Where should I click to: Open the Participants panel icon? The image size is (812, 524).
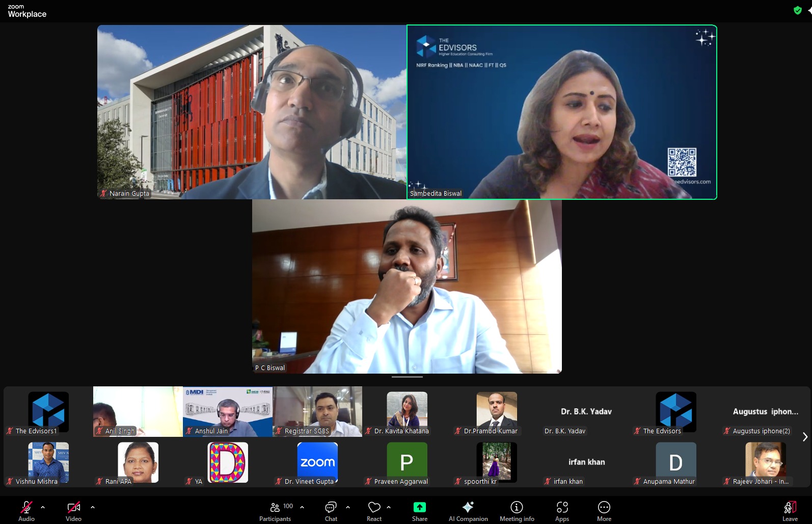[275, 507]
